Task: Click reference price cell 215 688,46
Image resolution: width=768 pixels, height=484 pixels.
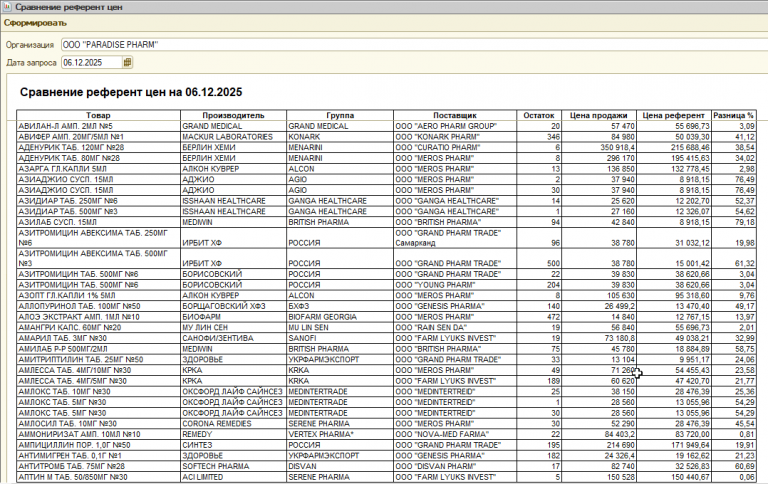Action: pyautogui.click(x=673, y=147)
